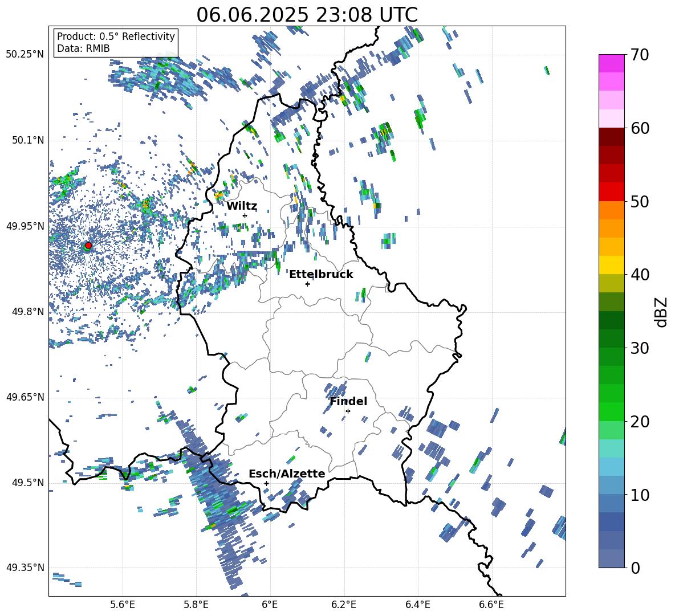The height and width of the screenshot is (616, 675).
Task: Click the 0 tick on the colorbar
Action: point(635,568)
